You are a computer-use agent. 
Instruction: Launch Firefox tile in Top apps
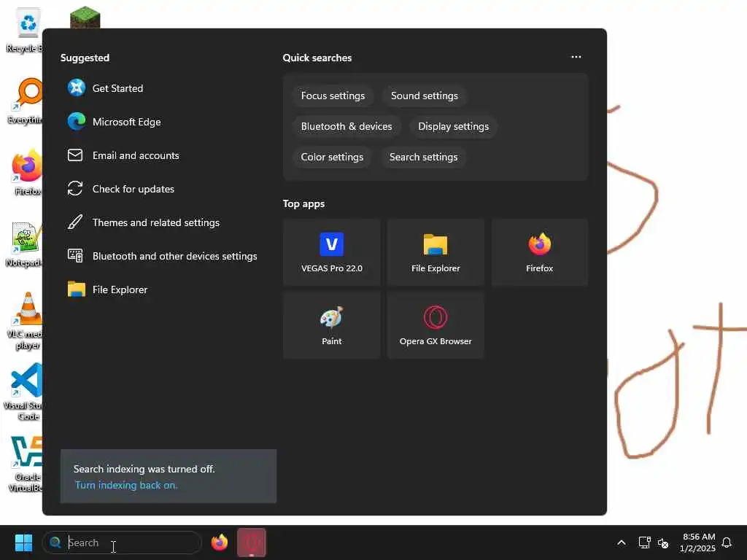pyautogui.click(x=540, y=252)
